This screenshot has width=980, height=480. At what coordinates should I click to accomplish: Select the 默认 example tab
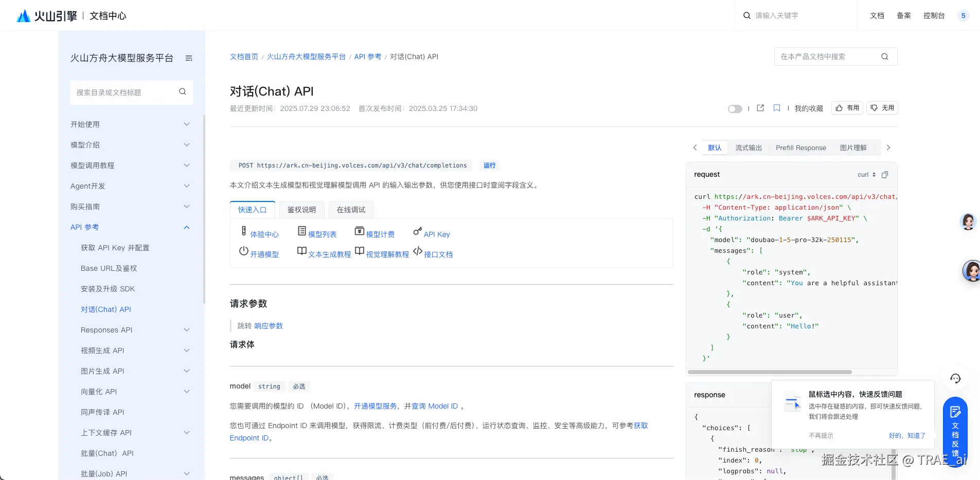pos(715,148)
